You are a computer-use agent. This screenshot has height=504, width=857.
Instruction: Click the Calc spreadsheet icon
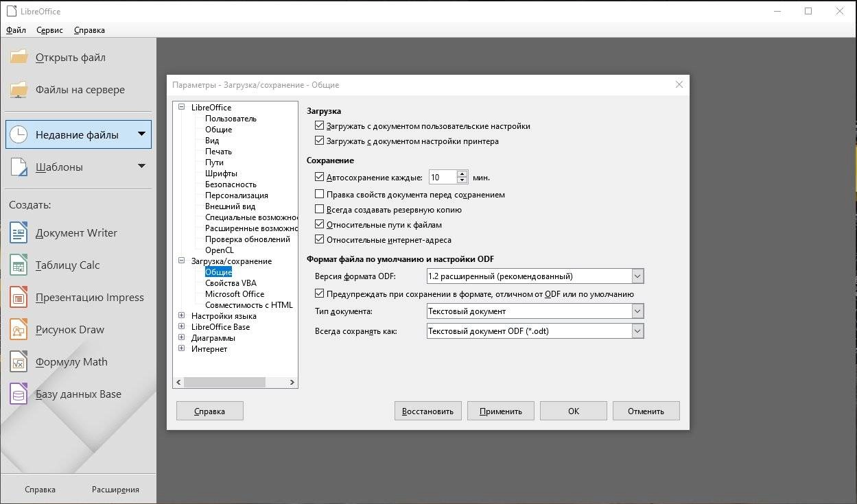pyautogui.click(x=19, y=265)
